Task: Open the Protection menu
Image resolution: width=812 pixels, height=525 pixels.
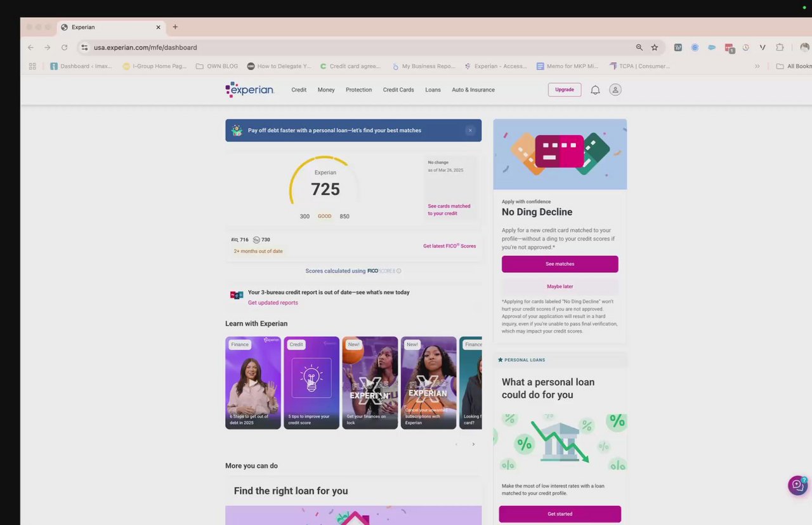Action: coord(358,90)
